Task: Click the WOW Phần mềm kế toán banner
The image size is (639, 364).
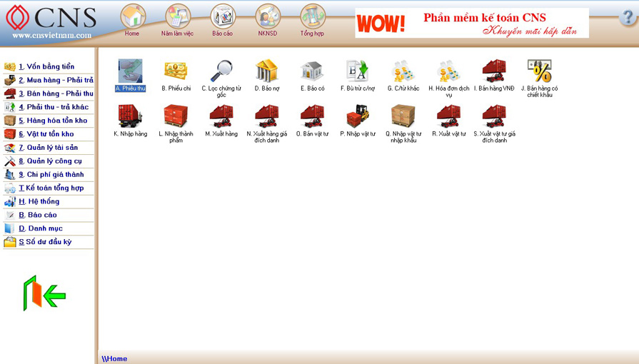Action: (x=472, y=24)
